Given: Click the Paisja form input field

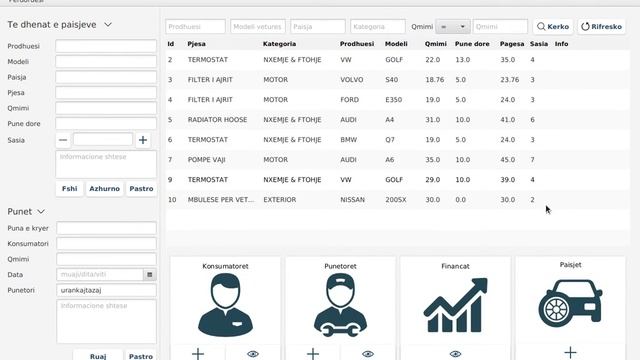Looking at the screenshot, I should 106,77.
